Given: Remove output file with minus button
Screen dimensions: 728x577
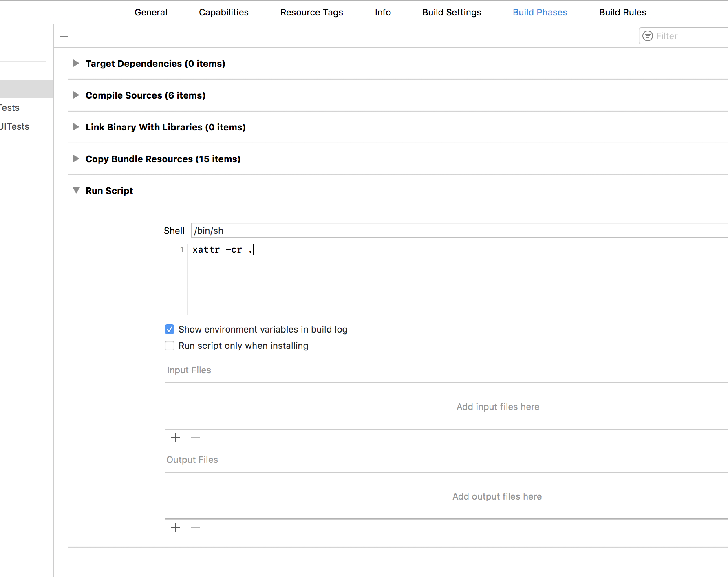Looking at the screenshot, I should coord(196,527).
